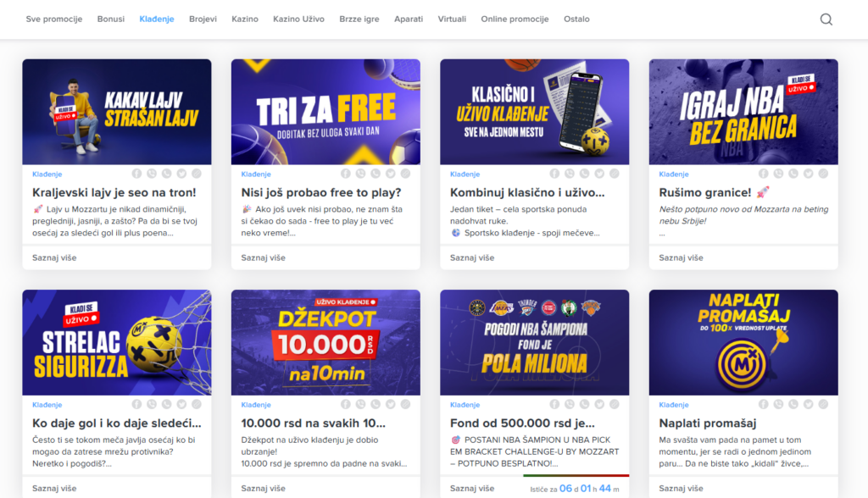Go to the Online promocije tab
Screen dimensions: 868x498
[515, 19]
